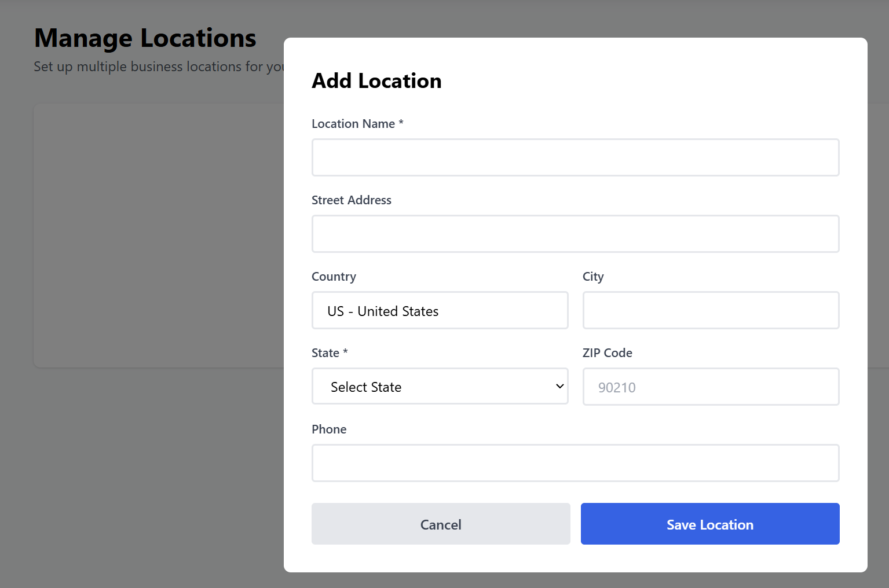Select the Country field showing United States
The height and width of the screenshot is (588, 889).
point(440,311)
